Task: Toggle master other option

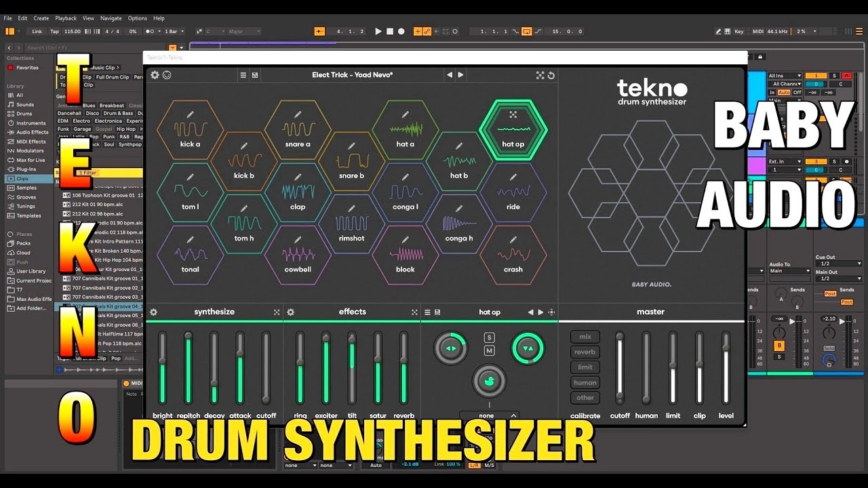Action: [x=585, y=398]
